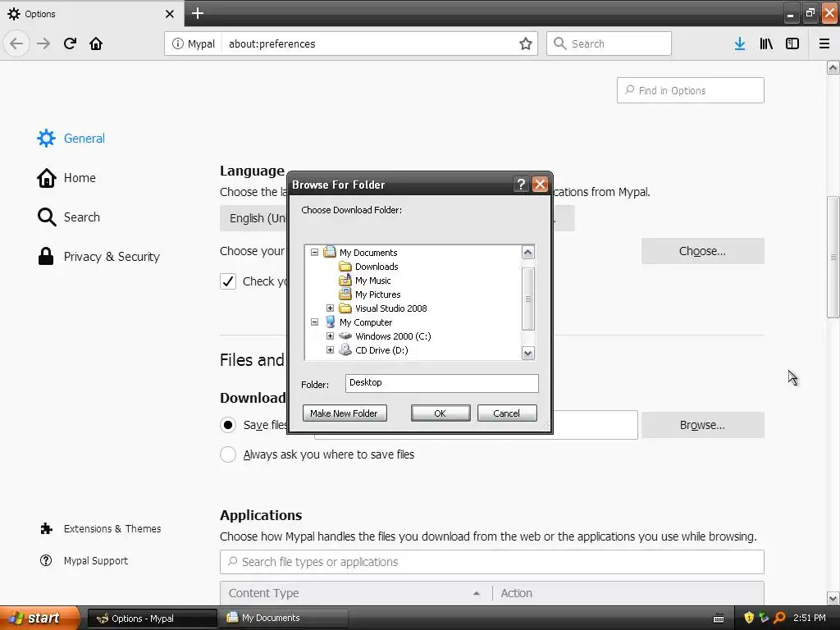This screenshot has height=630, width=840.
Task: Click the OK button in dialog
Action: coord(441,413)
